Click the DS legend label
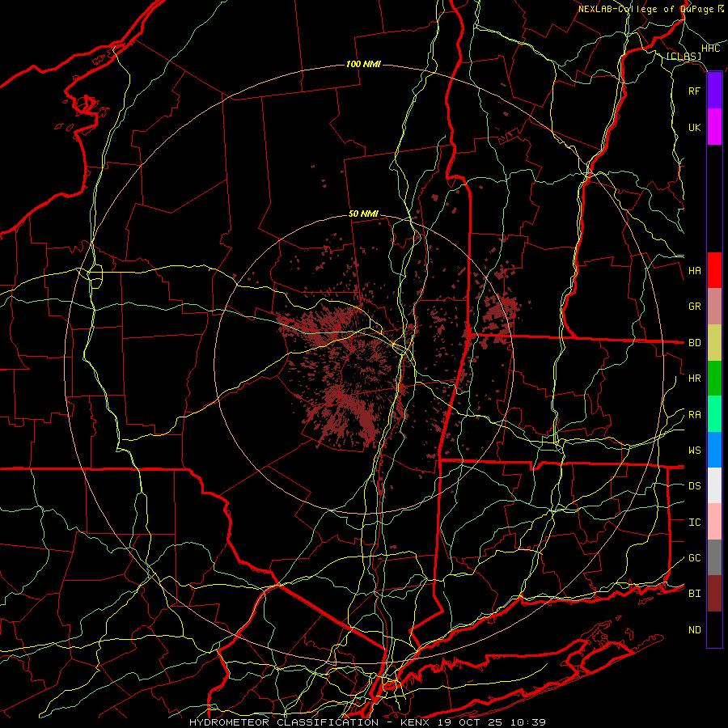The width and height of the screenshot is (728, 728). click(694, 486)
